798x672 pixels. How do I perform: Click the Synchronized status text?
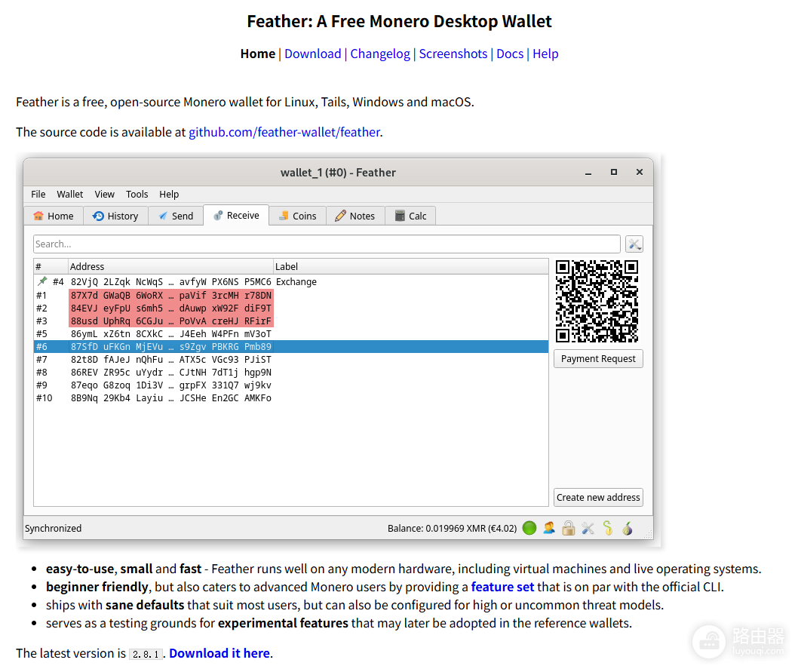point(53,529)
